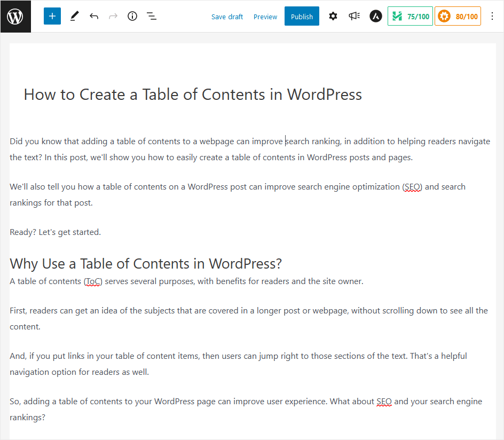Open the green 75/100 score panel

(x=410, y=16)
